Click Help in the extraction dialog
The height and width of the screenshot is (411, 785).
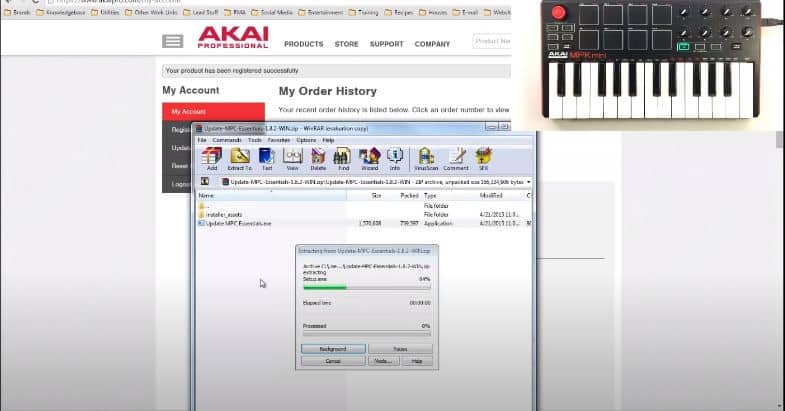click(417, 361)
